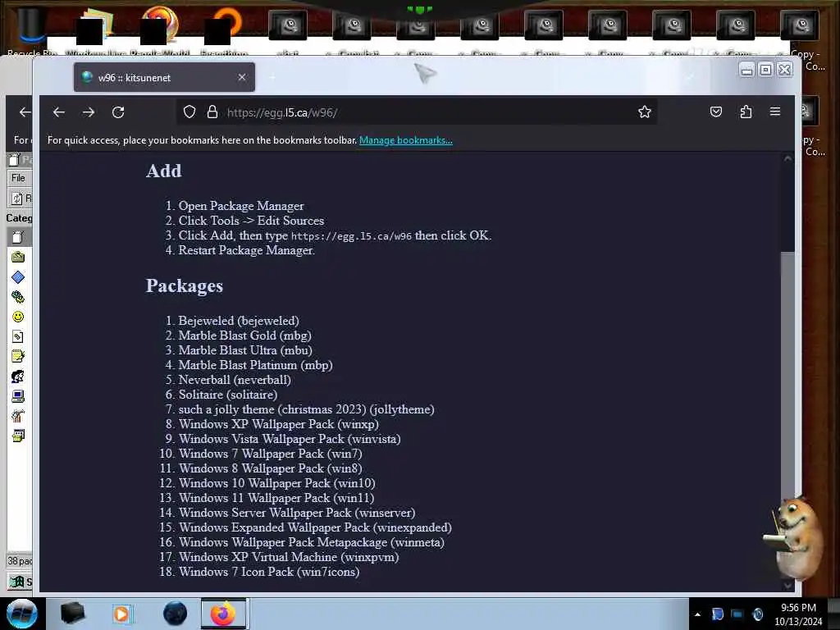Select the yellow notepad category icon
The width and height of the screenshot is (840, 630).
point(18,356)
